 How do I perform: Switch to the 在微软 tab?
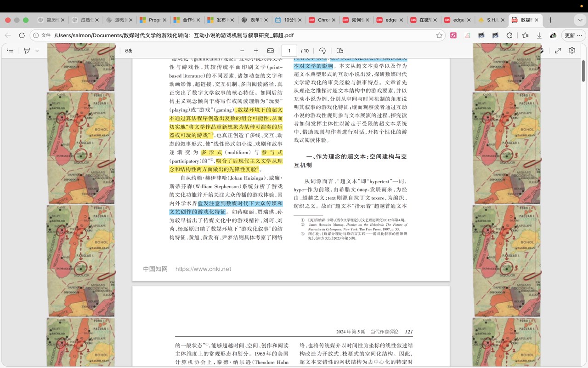[423, 20]
